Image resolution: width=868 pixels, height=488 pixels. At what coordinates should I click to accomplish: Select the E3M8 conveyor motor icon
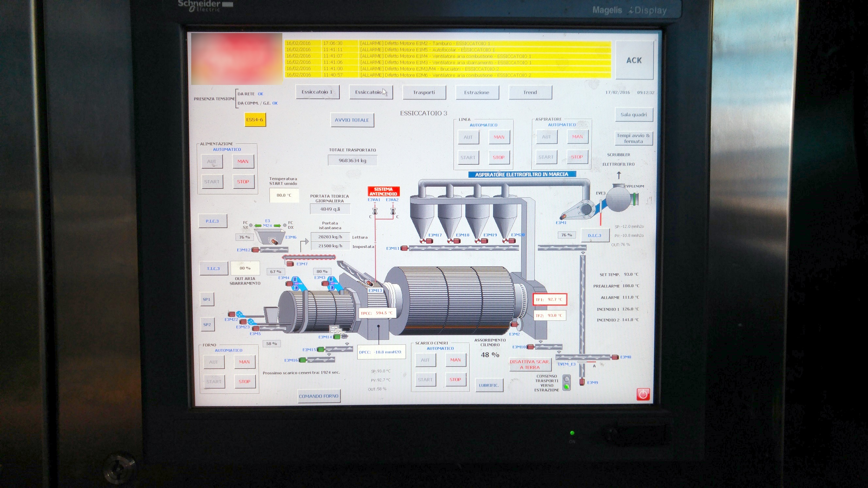(615, 357)
